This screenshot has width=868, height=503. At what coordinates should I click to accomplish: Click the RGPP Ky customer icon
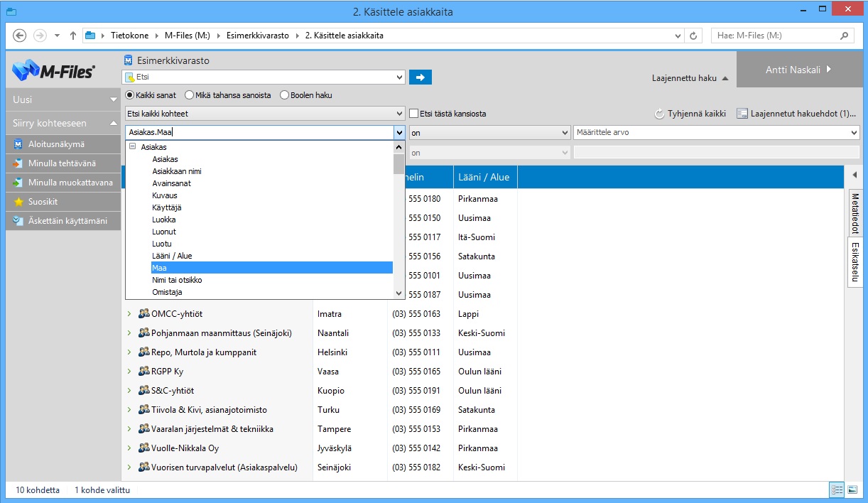tap(144, 371)
